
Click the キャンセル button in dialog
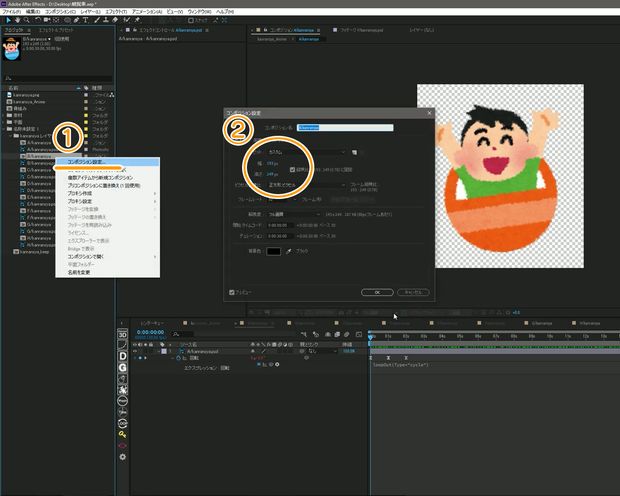pos(413,292)
